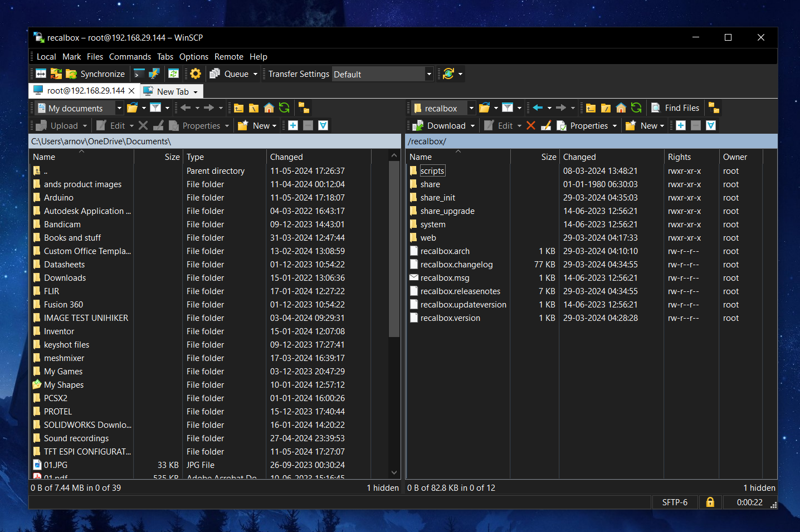Screen dimensions: 800x532
Task: Click the remote rename pencil icon
Action: click(546, 125)
